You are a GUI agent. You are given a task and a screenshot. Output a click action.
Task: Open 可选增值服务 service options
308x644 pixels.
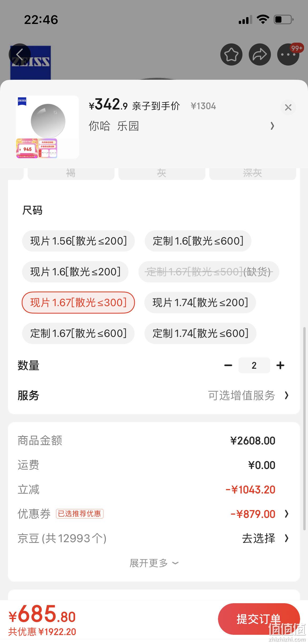pyautogui.click(x=248, y=395)
